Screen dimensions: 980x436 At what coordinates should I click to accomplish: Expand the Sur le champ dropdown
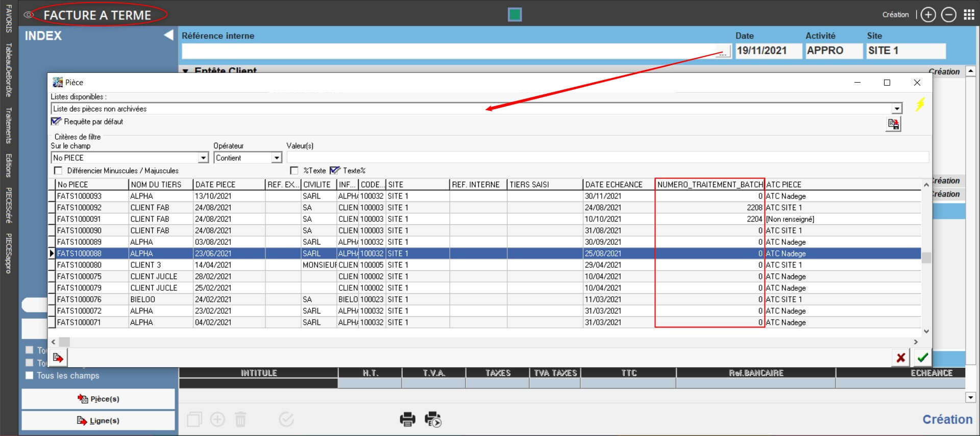pyautogui.click(x=203, y=158)
